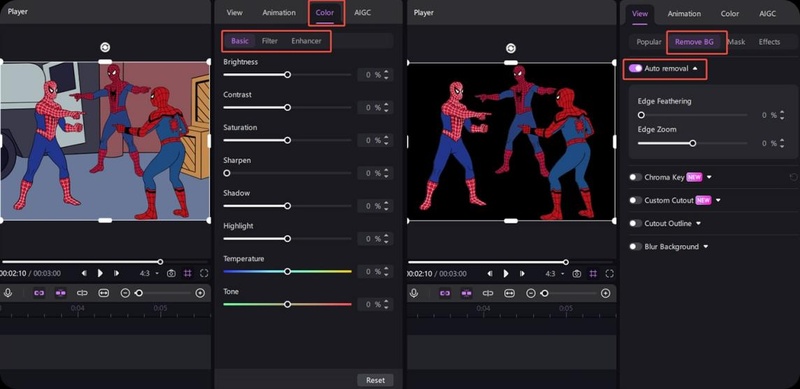Toggle the magnet snapping icon under left player
Image resolution: width=800 pixels, height=389 pixels.
pyautogui.click(x=61, y=293)
